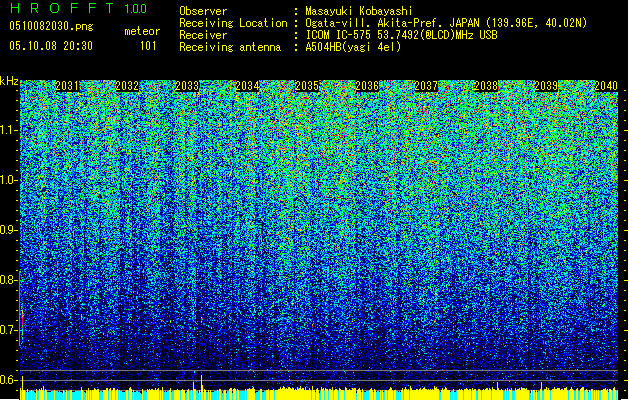Click the 2031 time marker
Screen dimensions: 629x400
pos(68,87)
